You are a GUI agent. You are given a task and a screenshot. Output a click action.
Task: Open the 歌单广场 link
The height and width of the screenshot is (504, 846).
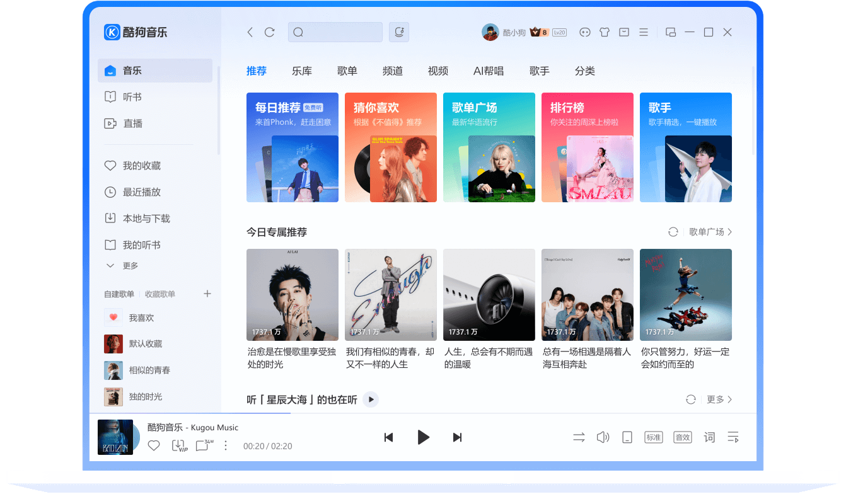[x=710, y=232]
